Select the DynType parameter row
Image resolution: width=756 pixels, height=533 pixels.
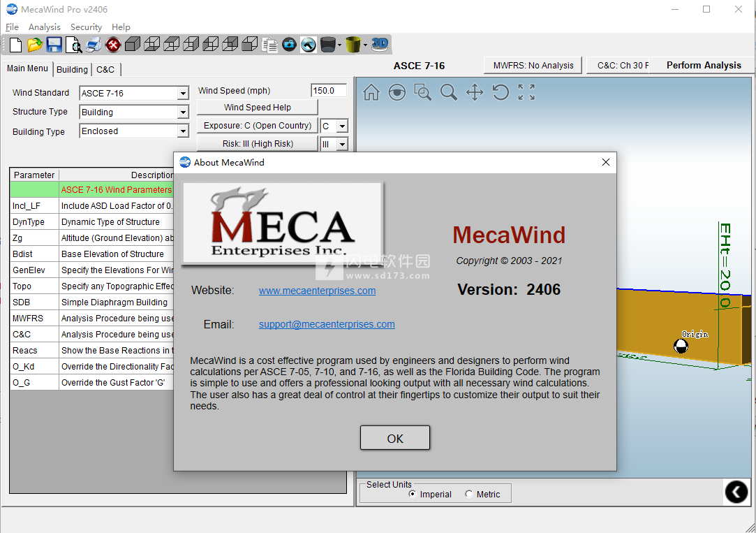pos(91,222)
